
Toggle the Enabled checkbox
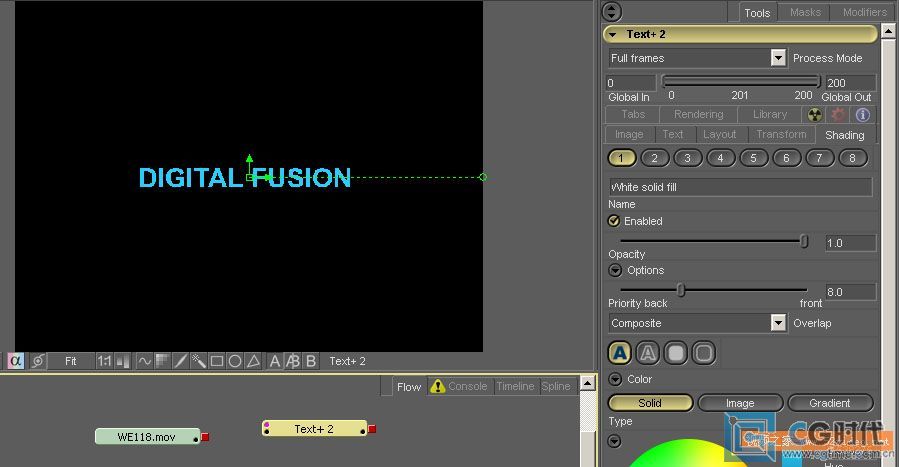pyautogui.click(x=614, y=221)
